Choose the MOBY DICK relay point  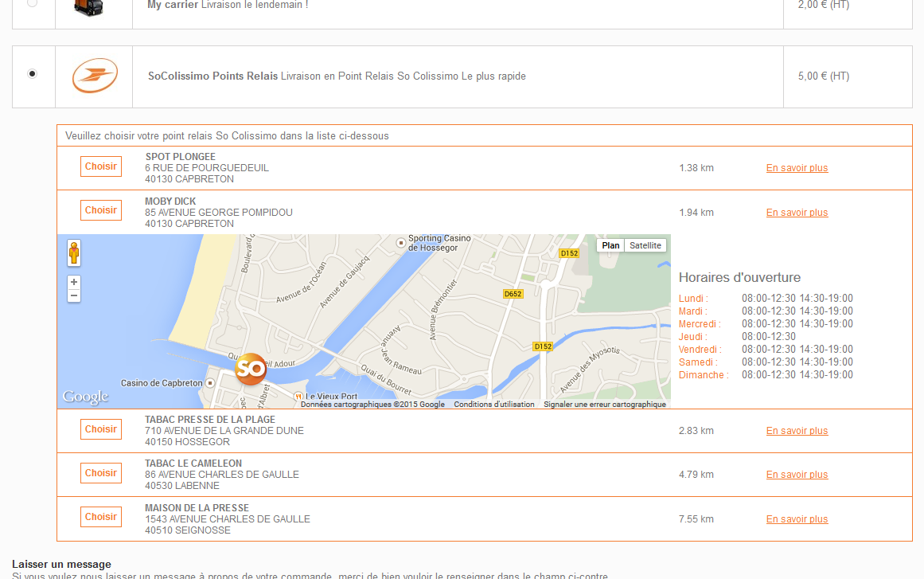[x=101, y=210]
